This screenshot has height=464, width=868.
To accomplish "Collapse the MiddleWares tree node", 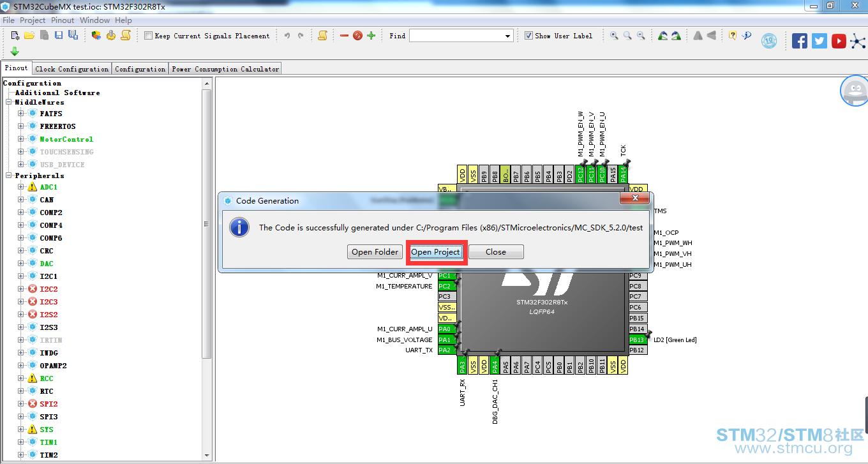I will [9, 102].
